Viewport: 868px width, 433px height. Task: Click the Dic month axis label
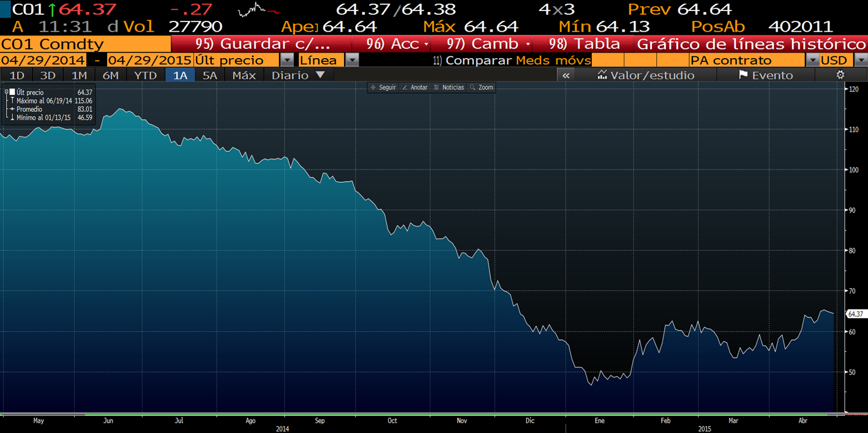tap(530, 421)
